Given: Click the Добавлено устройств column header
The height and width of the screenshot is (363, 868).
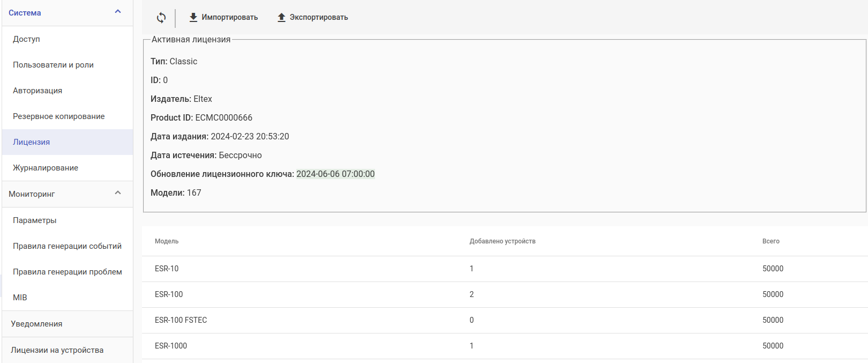Looking at the screenshot, I should click(x=503, y=241).
